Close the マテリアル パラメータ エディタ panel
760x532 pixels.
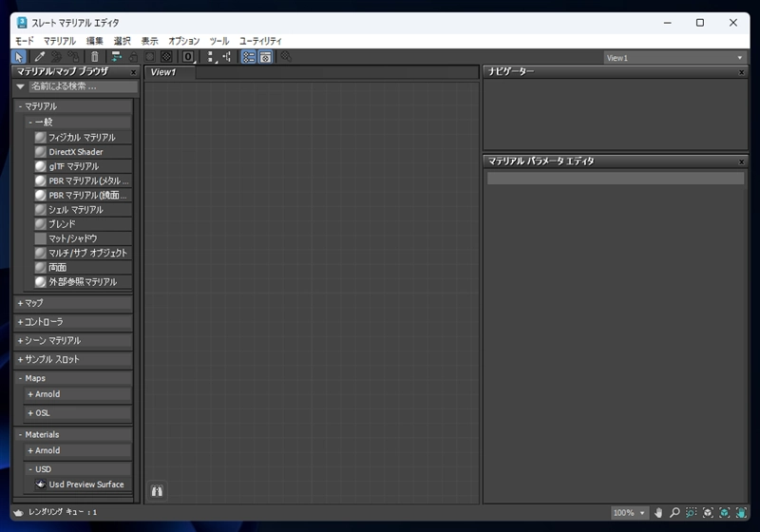click(x=741, y=161)
